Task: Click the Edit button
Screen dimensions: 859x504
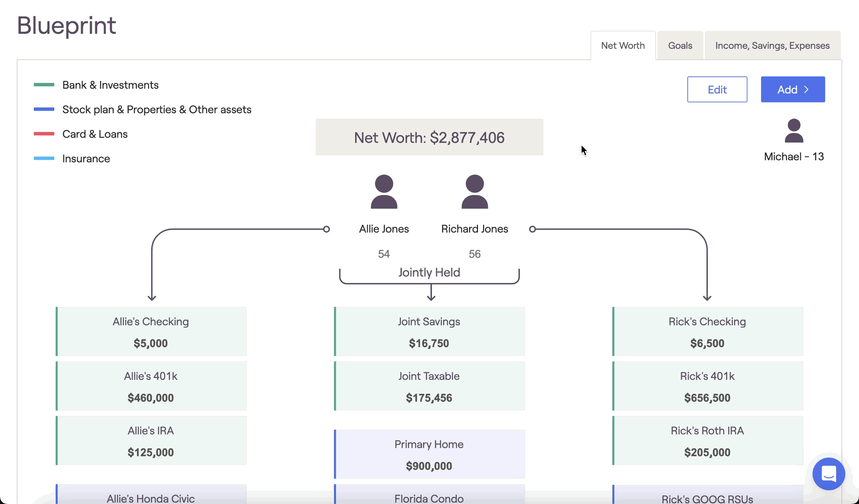Action: 717,89
